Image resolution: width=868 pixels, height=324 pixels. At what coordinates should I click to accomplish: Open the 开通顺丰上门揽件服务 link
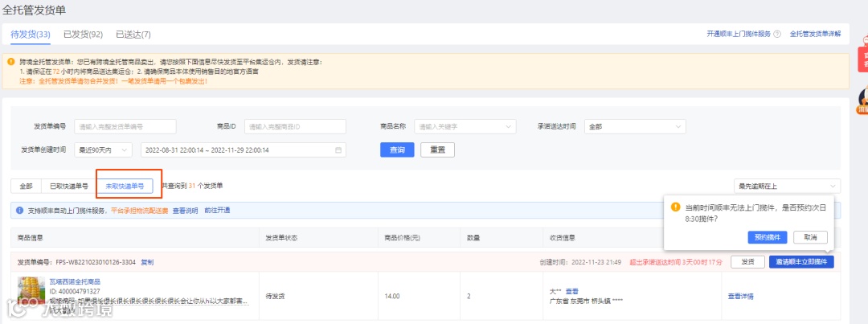pos(739,34)
